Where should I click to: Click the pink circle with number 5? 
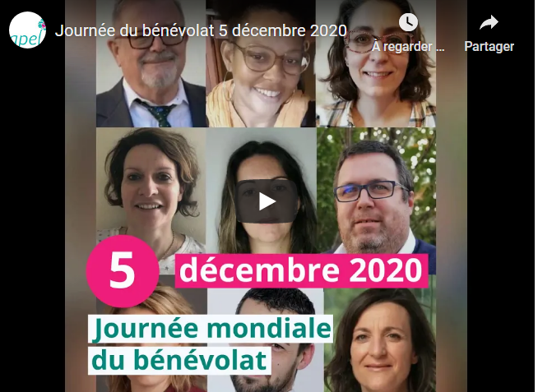pos(123,270)
